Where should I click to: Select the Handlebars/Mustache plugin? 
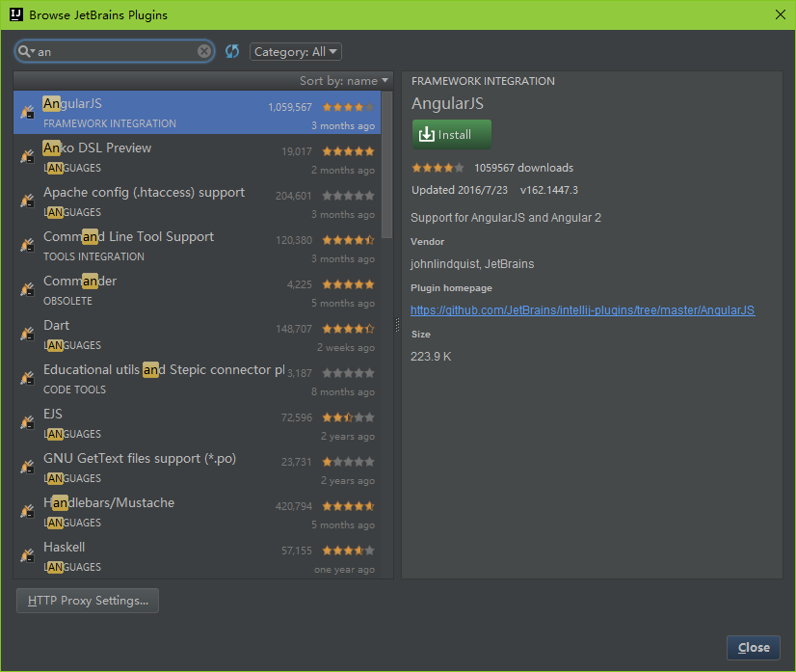197,512
